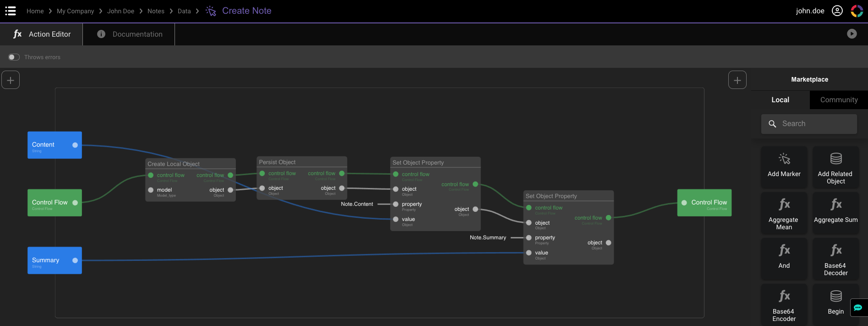Image resolution: width=868 pixels, height=326 pixels.
Task: Open the user account profile icon
Action: [837, 11]
